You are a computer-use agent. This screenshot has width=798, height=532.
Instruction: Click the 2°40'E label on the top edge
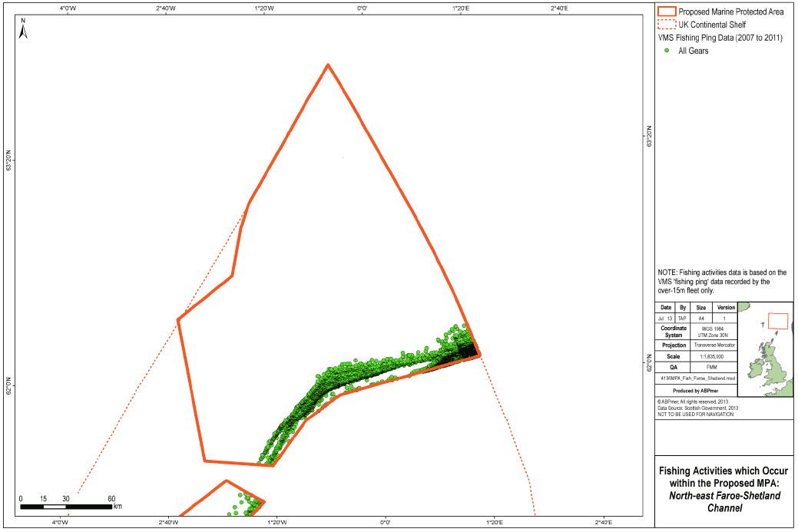[x=559, y=8]
